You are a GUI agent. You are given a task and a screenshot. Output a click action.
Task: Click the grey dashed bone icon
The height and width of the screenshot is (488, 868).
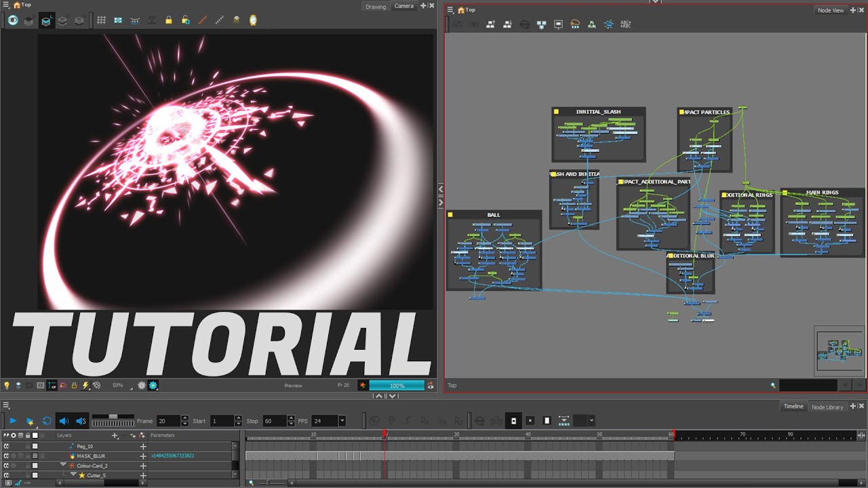tap(219, 20)
